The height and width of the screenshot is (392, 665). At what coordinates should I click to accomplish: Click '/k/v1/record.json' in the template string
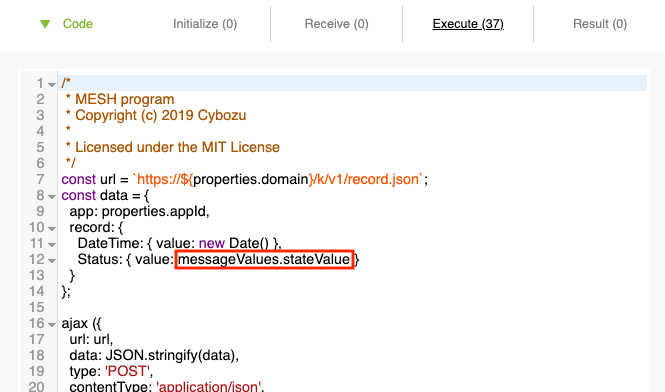pyautogui.click(x=365, y=179)
